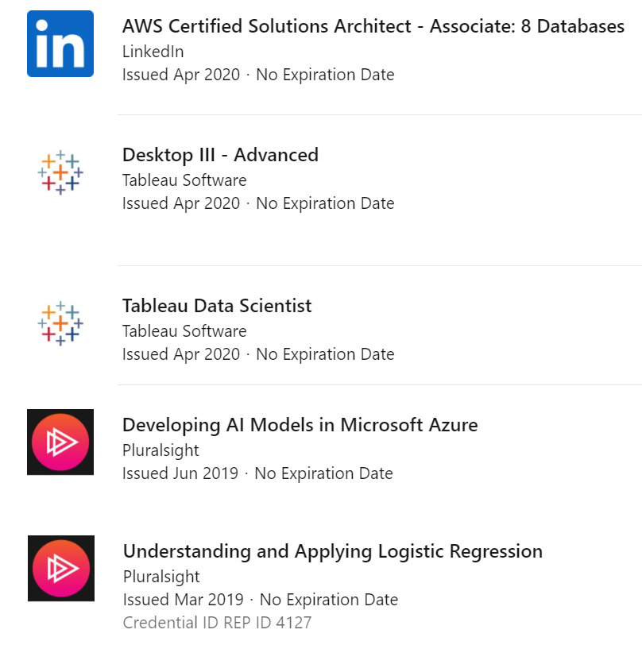
Task: Click Issued Mar 2019 date line
Action: (x=261, y=600)
